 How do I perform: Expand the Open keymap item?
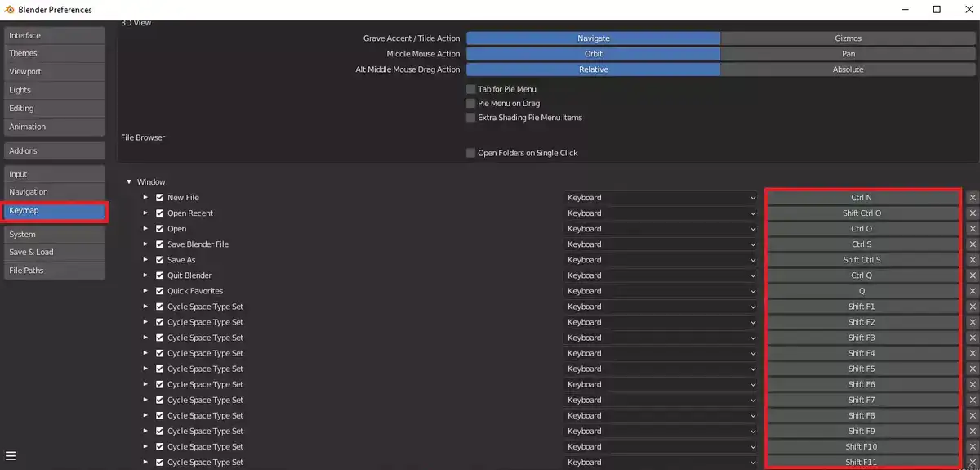click(x=145, y=229)
